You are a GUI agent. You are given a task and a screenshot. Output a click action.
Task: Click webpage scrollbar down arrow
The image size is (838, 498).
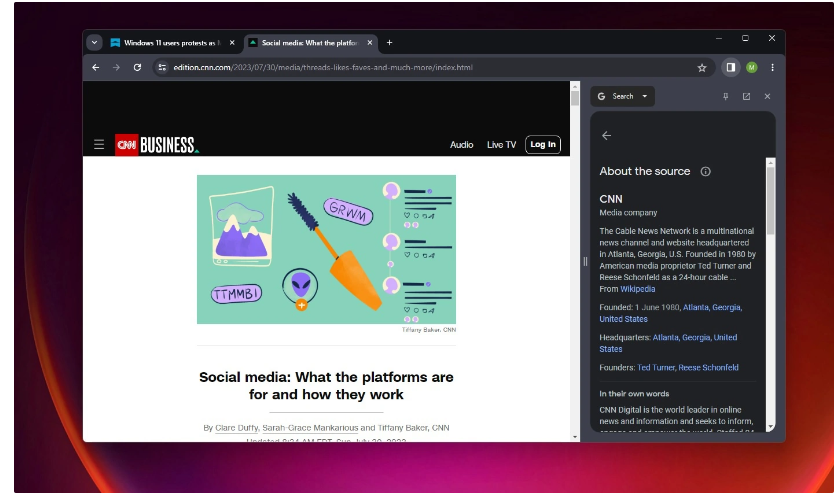pos(575,437)
